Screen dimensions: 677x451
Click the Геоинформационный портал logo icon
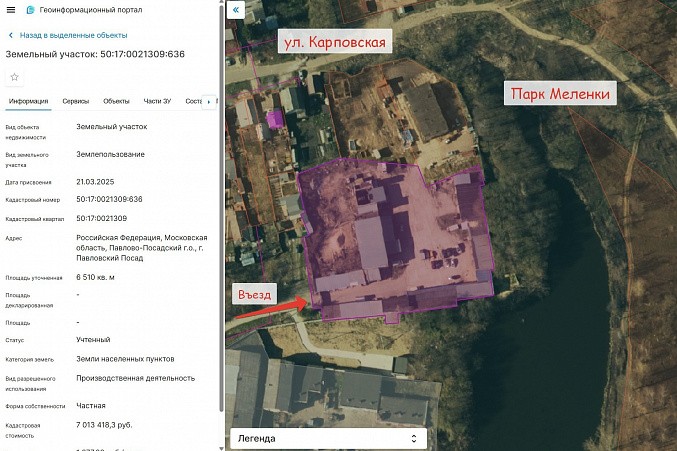click(x=30, y=10)
